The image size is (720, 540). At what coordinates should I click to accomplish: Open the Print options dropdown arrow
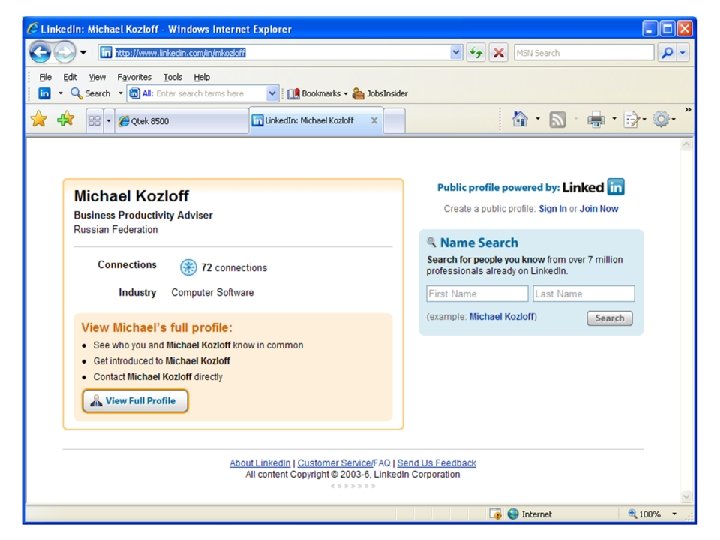point(614,119)
